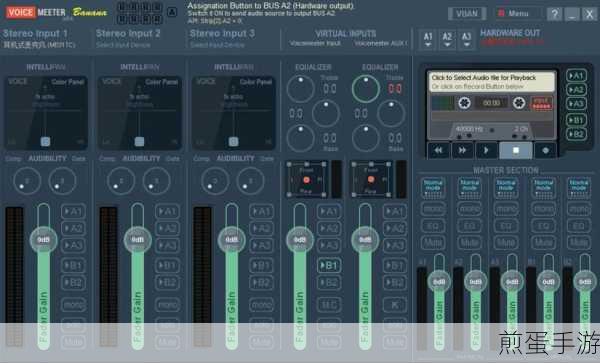Screen dimensions: 600x363
Task: Open the A3 hardware out device dropdown
Action: point(466,39)
